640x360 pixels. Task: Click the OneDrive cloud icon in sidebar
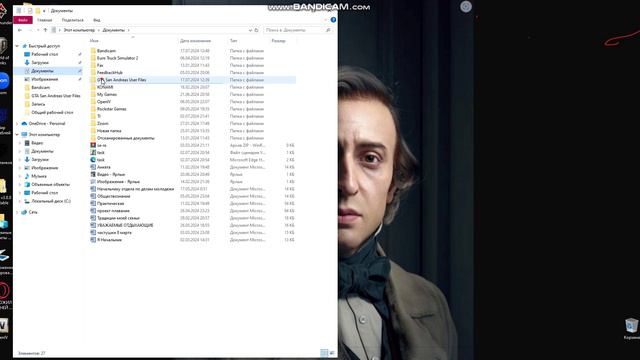coord(24,124)
